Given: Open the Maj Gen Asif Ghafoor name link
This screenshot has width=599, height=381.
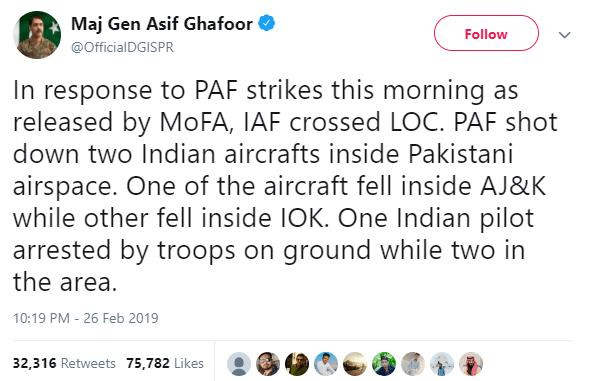Looking at the screenshot, I should 162,24.
